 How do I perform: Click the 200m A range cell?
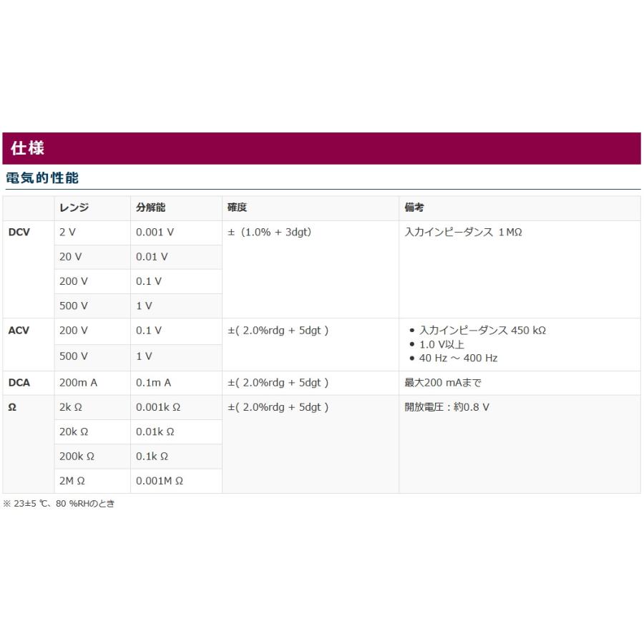click(x=78, y=383)
